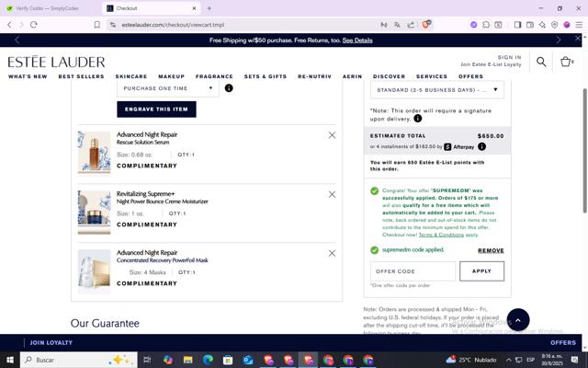The width and height of the screenshot is (588, 368).
Task: Switch to Verify Codes SimplyCodes tab
Action: coord(50,8)
